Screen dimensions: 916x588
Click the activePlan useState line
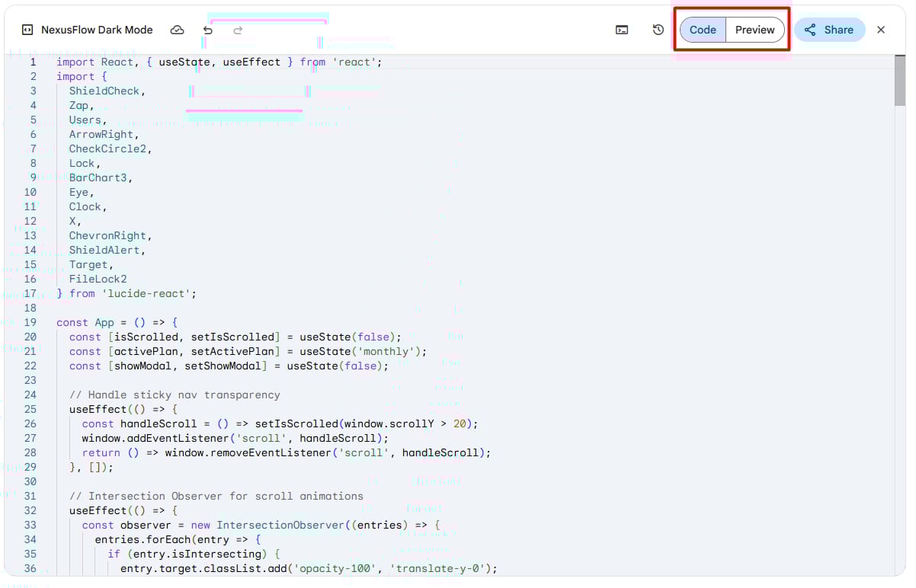click(x=248, y=351)
